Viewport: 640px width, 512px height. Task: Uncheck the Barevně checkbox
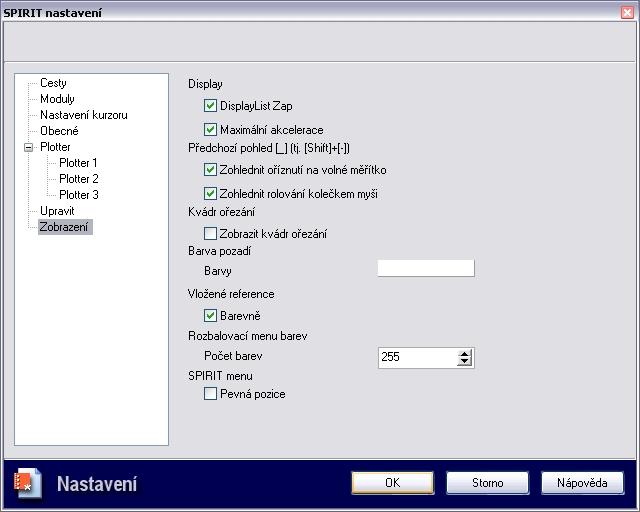click(210, 315)
